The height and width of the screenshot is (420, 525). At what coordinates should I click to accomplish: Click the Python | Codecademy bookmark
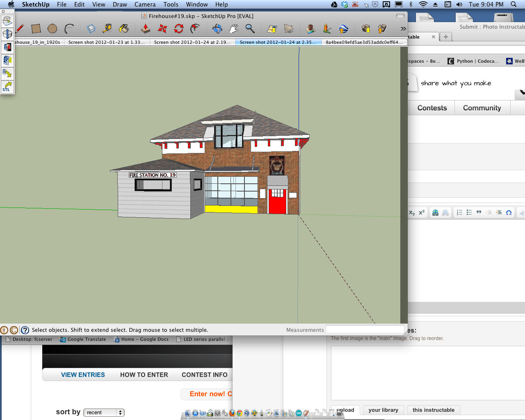473,61
